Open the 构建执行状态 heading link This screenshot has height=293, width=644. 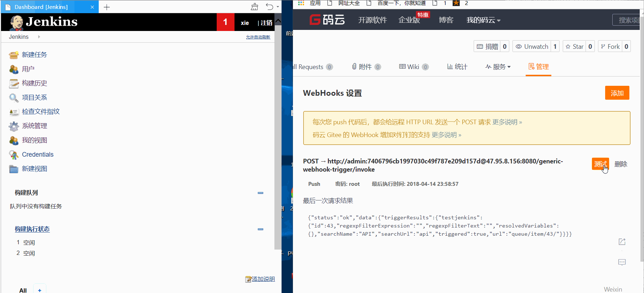[32, 229]
